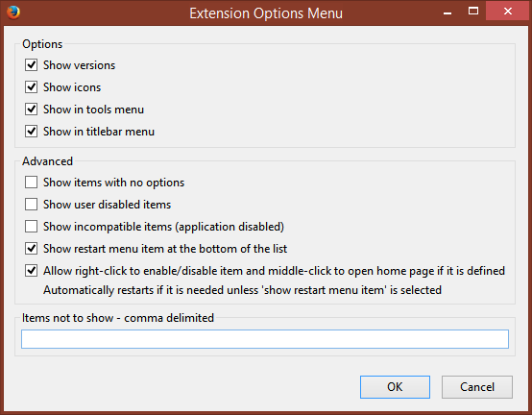Enable Show items with no options
Image resolution: width=532 pixels, height=415 pixels.
click(x=32, y=183)
